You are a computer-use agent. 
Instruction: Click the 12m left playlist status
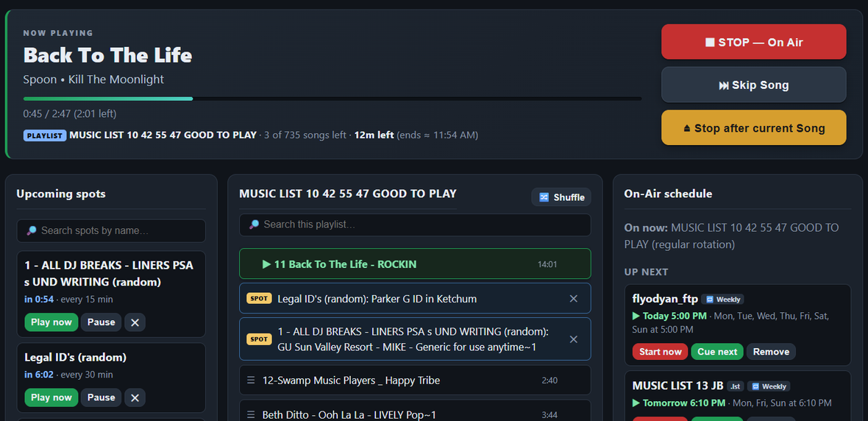pyautogui.click(x=374, y=135)
